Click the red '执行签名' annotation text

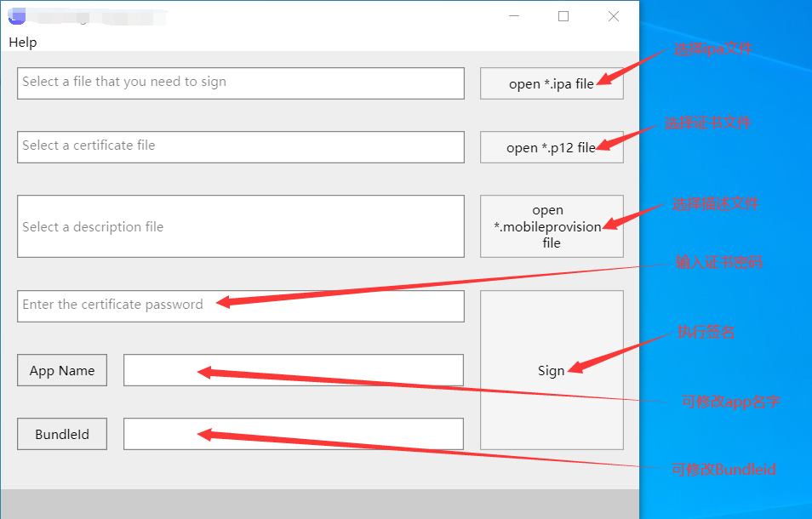705,333
